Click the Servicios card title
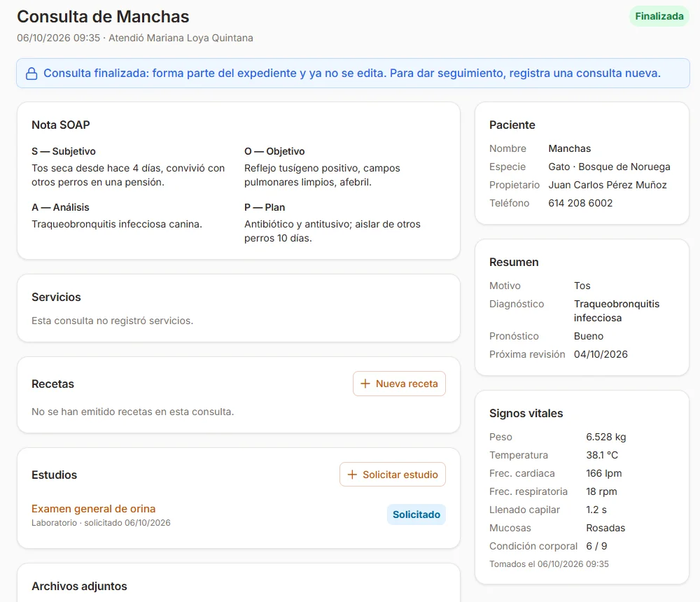700x602 pixels. (56, 297)
